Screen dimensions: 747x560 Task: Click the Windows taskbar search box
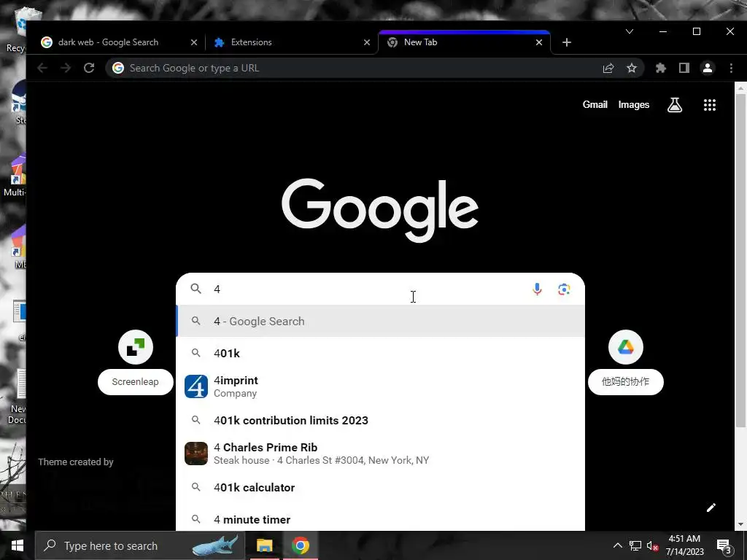click(x=139, y=545)
